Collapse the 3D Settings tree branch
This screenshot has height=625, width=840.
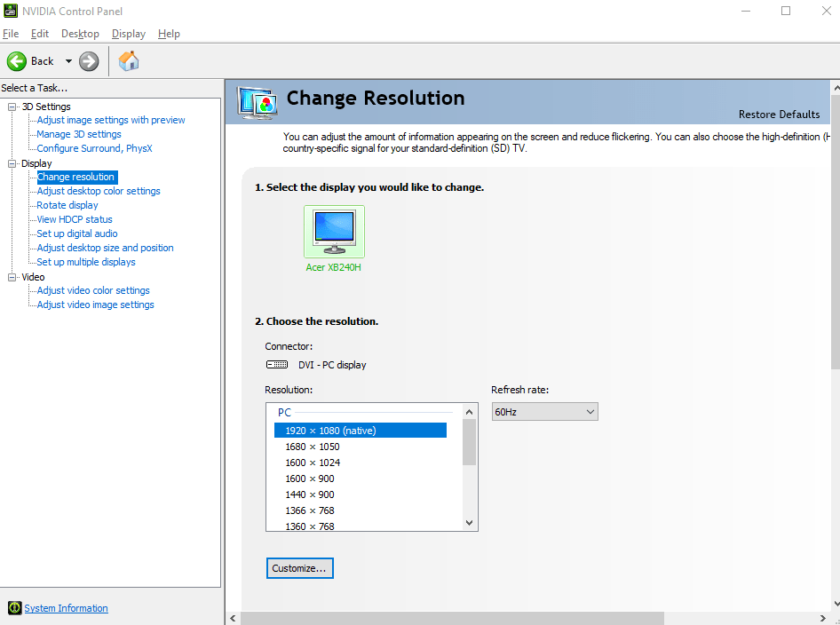(12, 106)
